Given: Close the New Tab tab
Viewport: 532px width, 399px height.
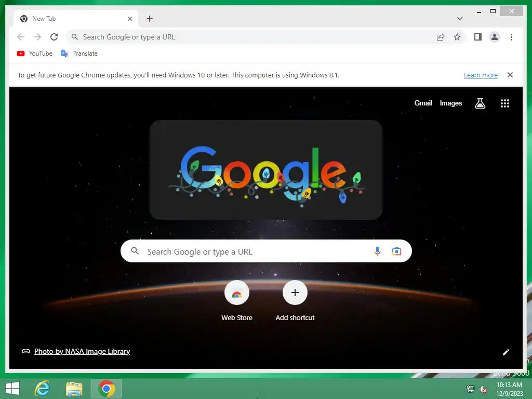Looking at the screenshot, I should [x=129, y=19].
